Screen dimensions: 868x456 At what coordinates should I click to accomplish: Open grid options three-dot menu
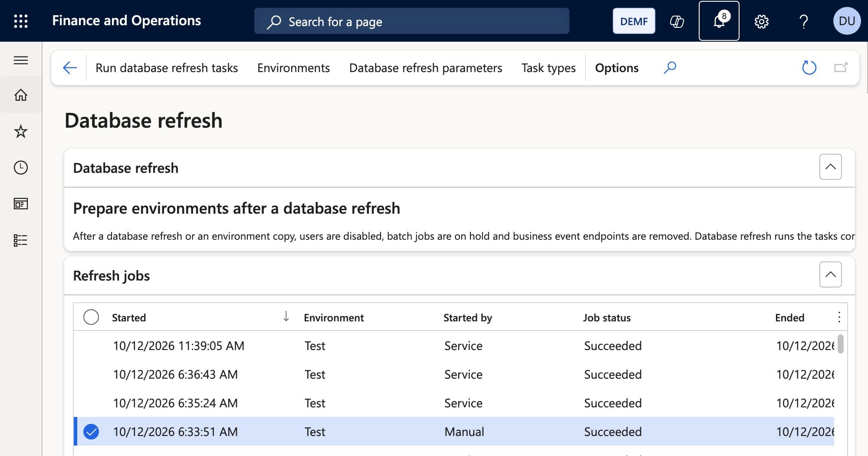tap(839, 317)
